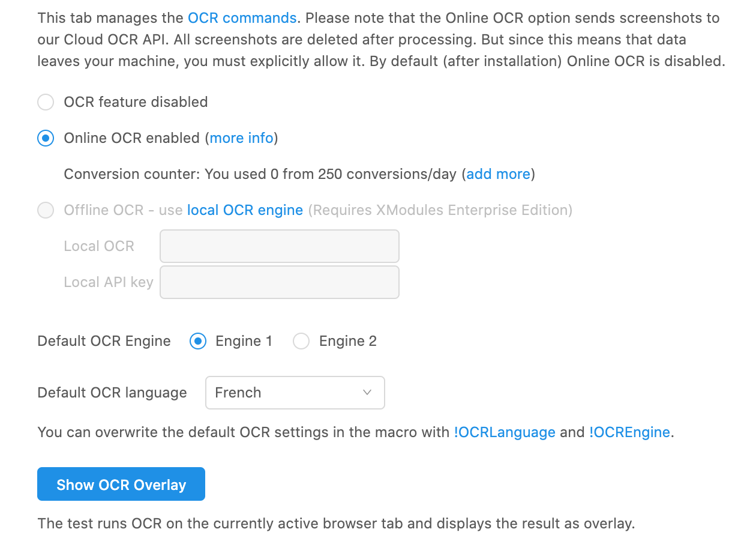Screen dimensions: 756x556
Task: Select the OCR feature disabled radio button
Action: [46, 102]
